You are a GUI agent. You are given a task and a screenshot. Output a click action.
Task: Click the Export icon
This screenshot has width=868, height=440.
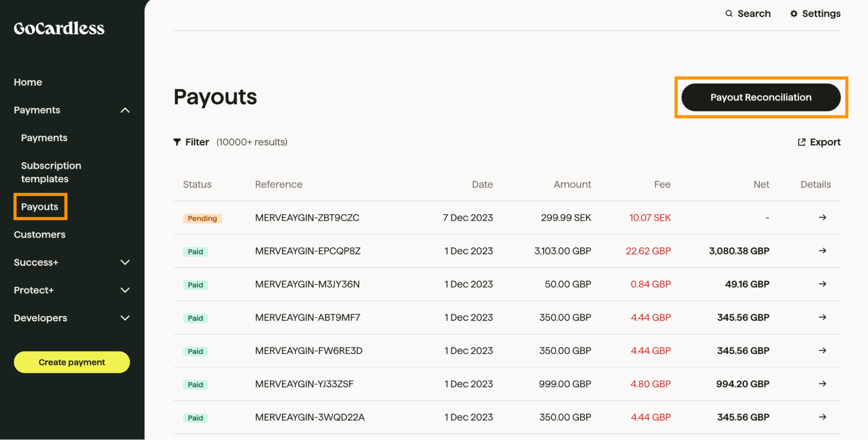tap(801, 142)
